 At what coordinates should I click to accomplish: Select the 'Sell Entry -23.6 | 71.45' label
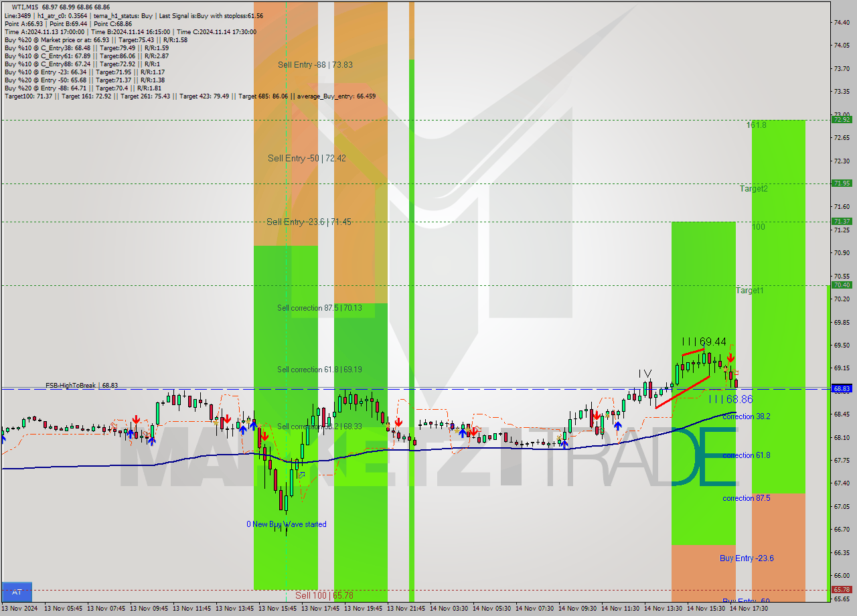pyautogui.click(x=309, y=222)
